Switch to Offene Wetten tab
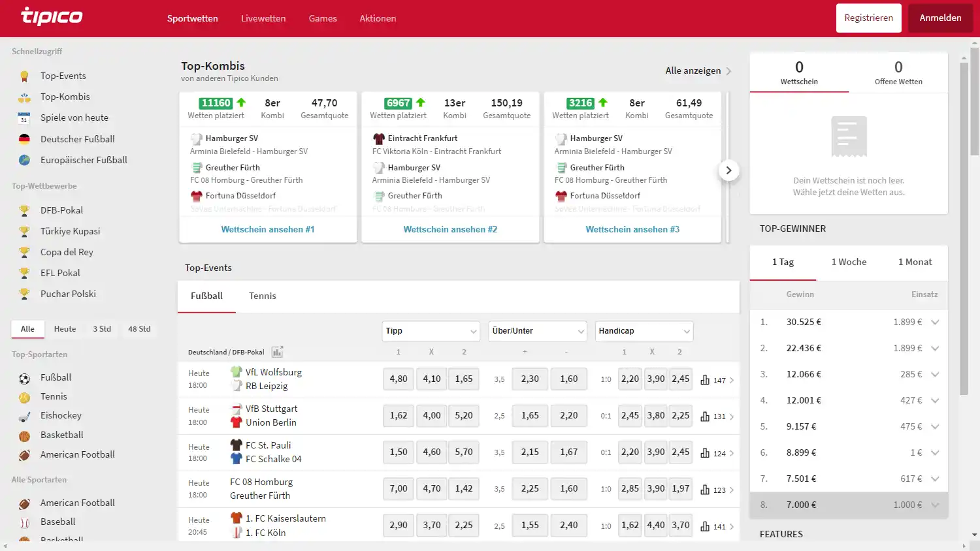 click(898, 72)
